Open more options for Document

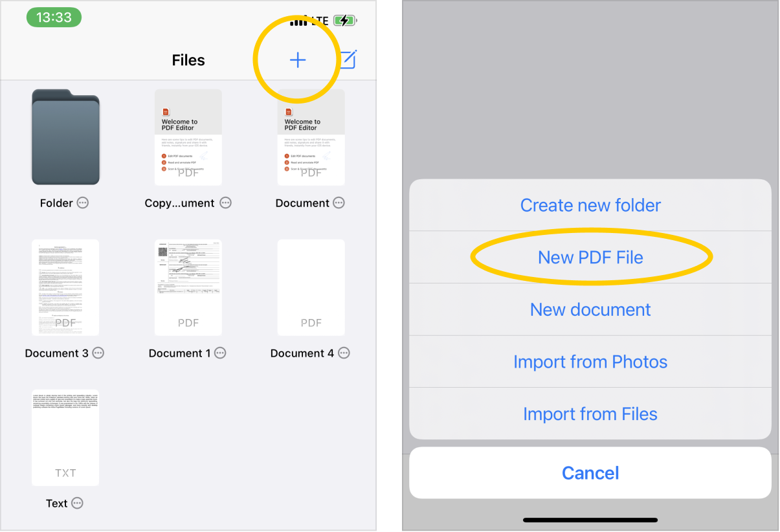339,203
